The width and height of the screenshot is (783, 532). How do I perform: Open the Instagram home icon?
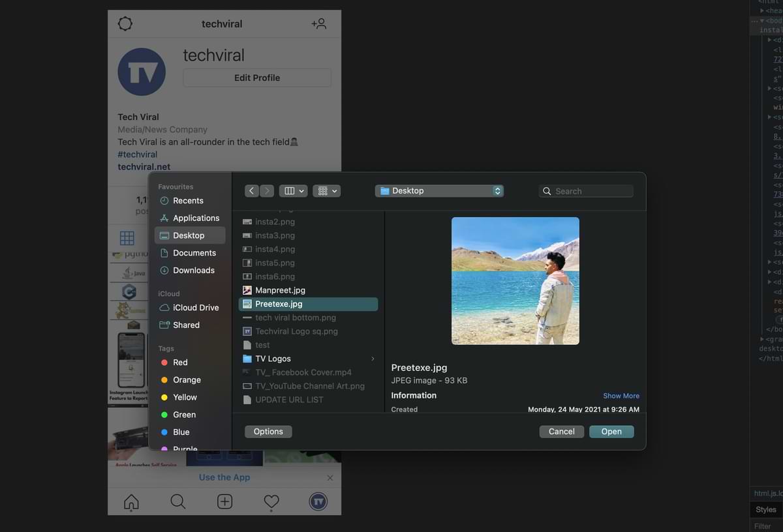(x=131, y=501)
